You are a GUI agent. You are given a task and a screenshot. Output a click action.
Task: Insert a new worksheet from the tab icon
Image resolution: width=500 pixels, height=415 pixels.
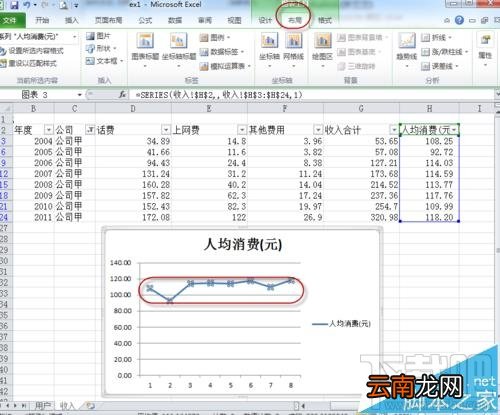tap(90, 406)
